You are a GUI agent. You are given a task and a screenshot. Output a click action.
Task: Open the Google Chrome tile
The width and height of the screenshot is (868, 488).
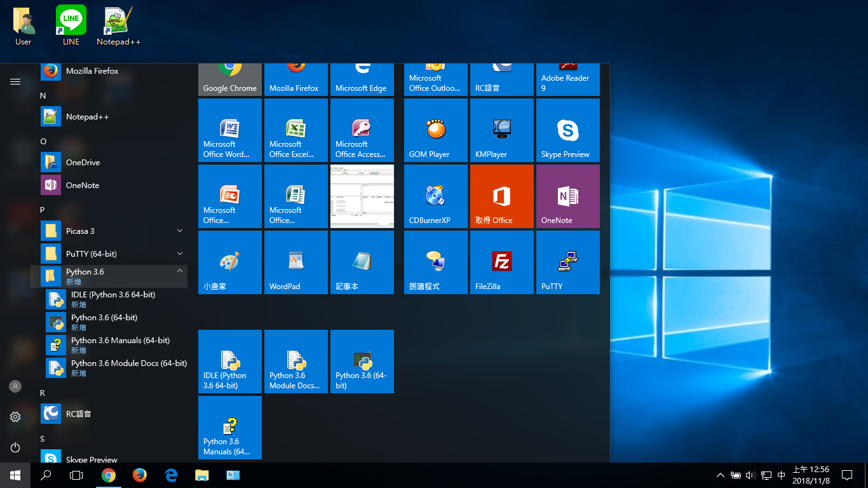[230, 79]
